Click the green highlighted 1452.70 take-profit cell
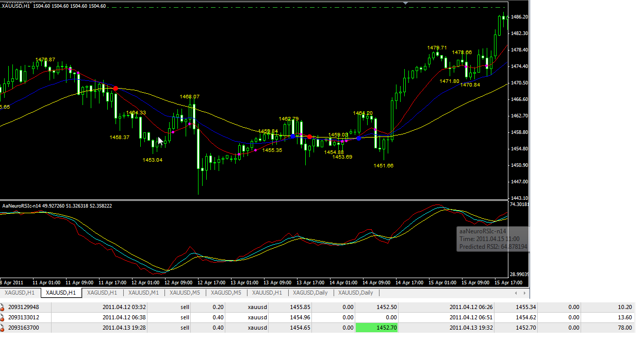The height and width of the screenshot is (342, 644). pos(377,328)
